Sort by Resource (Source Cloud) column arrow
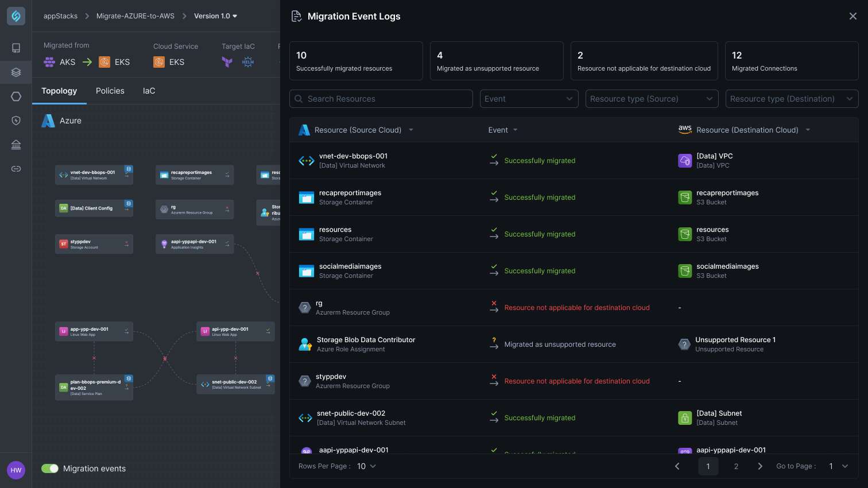868x488 pixels. pos(411,130)
